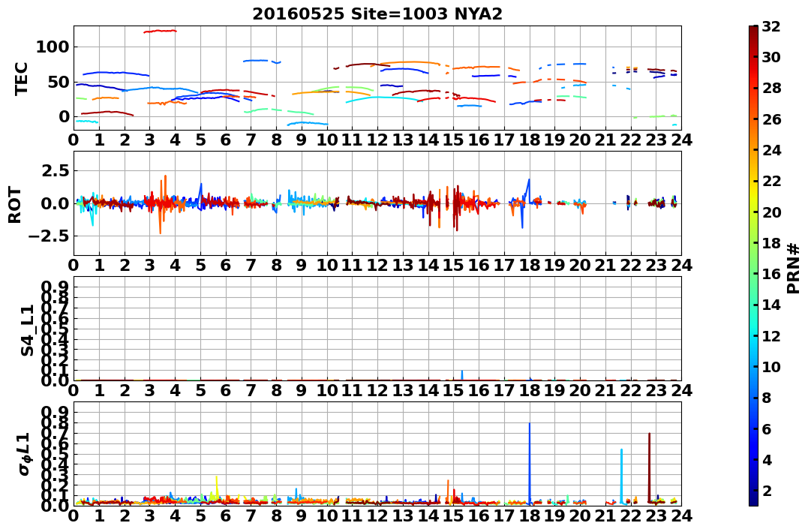
Task: Select colorbar tick value 22
Action: point(771,181)
